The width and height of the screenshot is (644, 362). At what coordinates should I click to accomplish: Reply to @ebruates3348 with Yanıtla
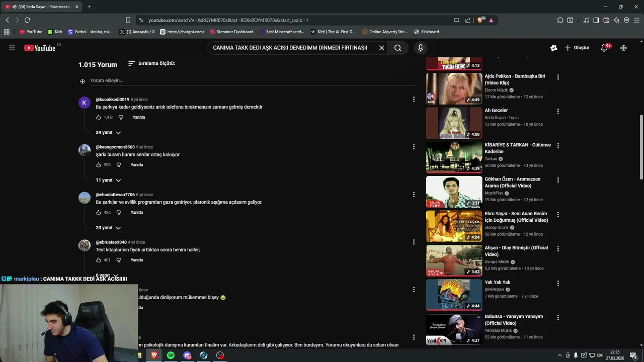click(x=137, y=260)
